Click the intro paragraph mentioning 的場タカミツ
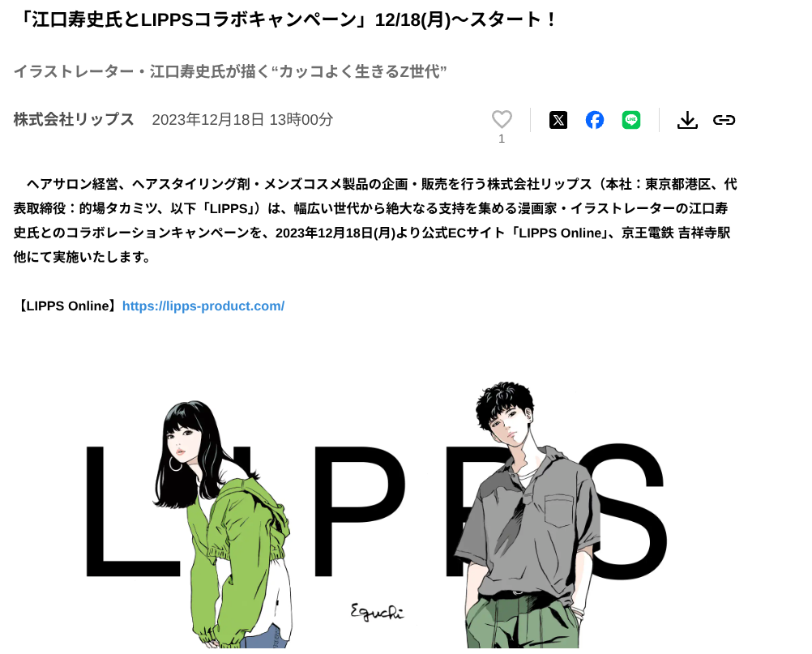The width and height of the screenshot is (812, 654). [x=375, y=220]
